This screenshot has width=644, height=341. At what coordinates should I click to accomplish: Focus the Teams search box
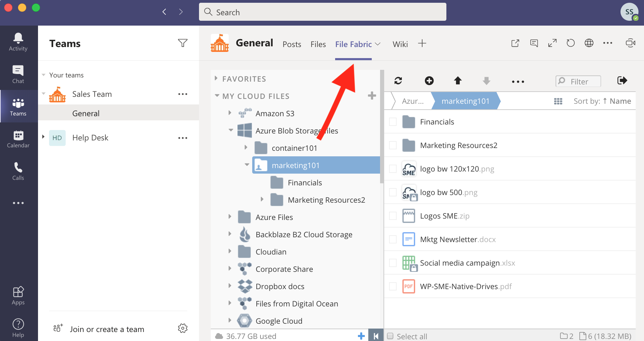coord(322,12)
